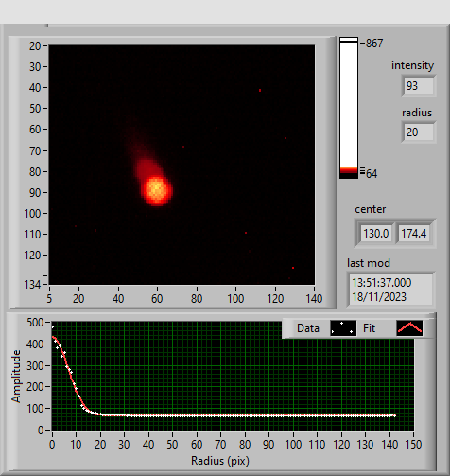Click the first data point at radius zero
The width and height of the screenshot is (450, 476).
point(53,326)
